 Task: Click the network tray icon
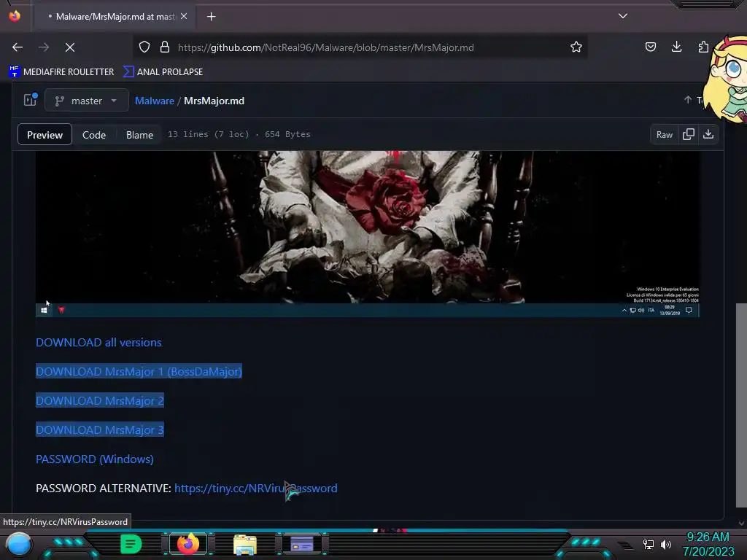tap(649, 544)
